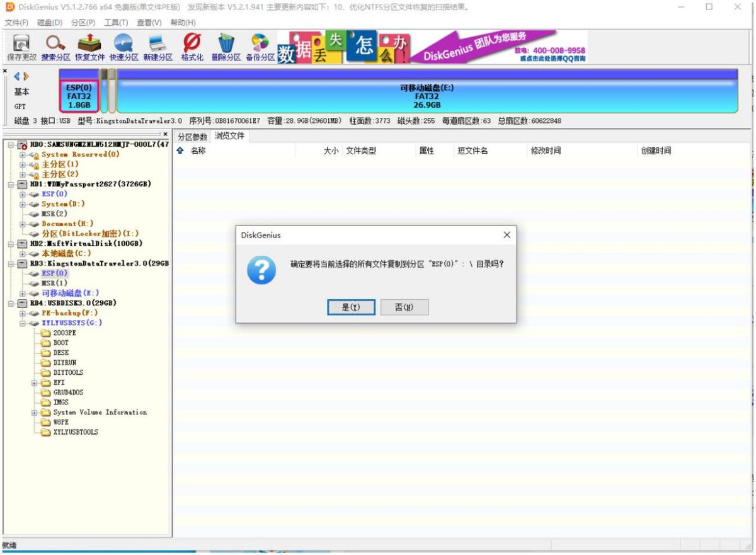Select MSR(1) under RD3 Kingston disk
Image resolution: width=756 pixels, height=555 pixels.
(x=54, y=283)
